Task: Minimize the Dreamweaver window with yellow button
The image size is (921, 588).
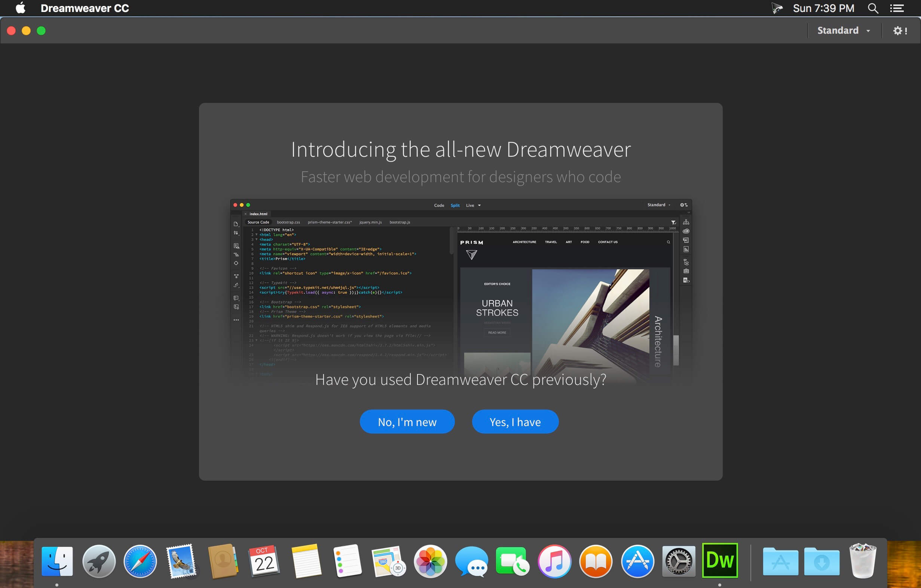Action: pyautogui.click(x=26, y=31)
